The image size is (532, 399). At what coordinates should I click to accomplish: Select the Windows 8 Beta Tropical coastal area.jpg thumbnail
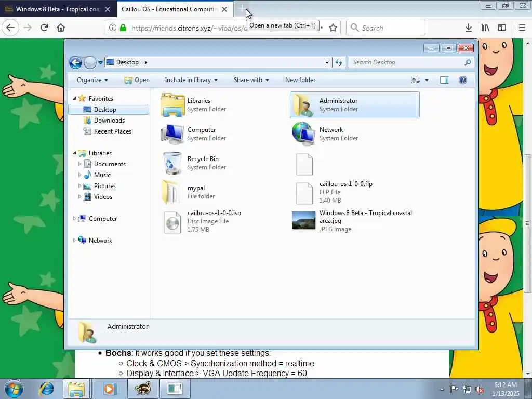pos(303,220)
